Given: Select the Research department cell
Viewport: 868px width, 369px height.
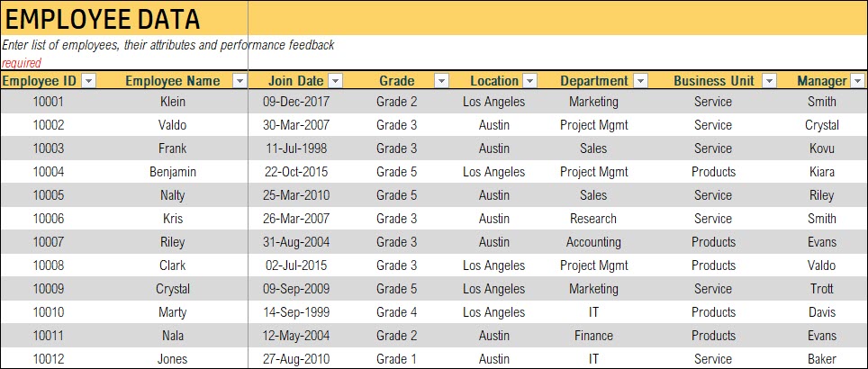Looking at the screenshot, I should point(593,219).
